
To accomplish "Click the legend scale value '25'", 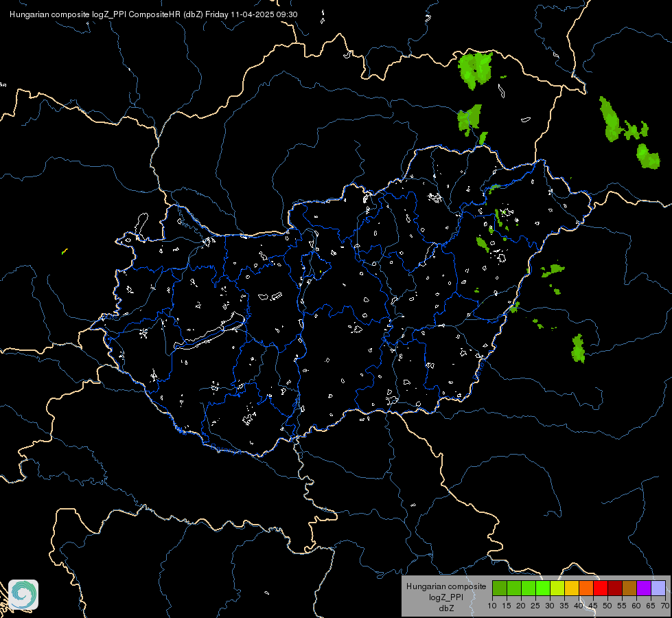I will click(x=535, y=606).
